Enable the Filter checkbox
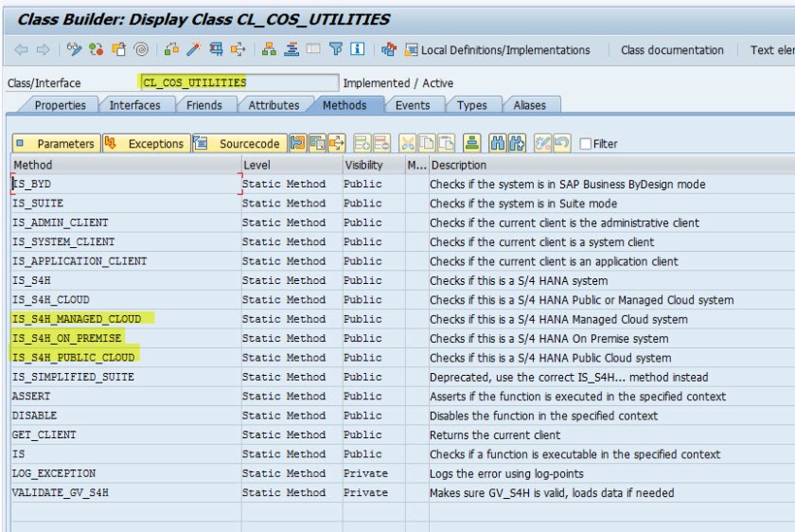 tap(585, 144)
